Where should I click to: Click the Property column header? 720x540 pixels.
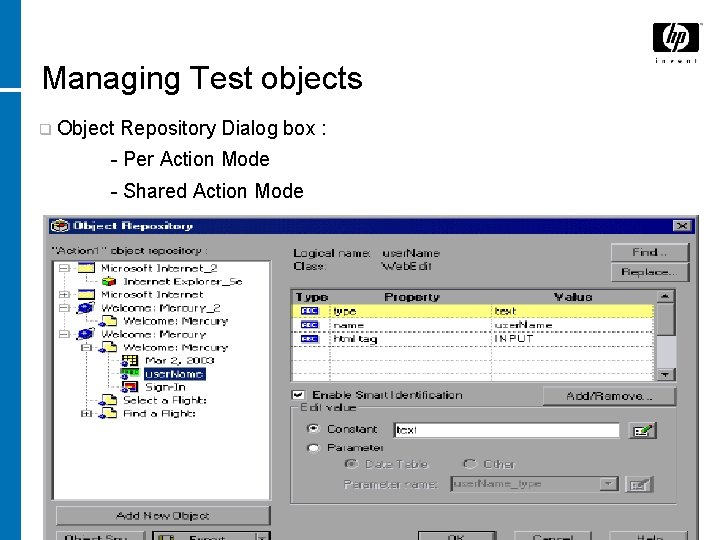[x=411, y=297]
